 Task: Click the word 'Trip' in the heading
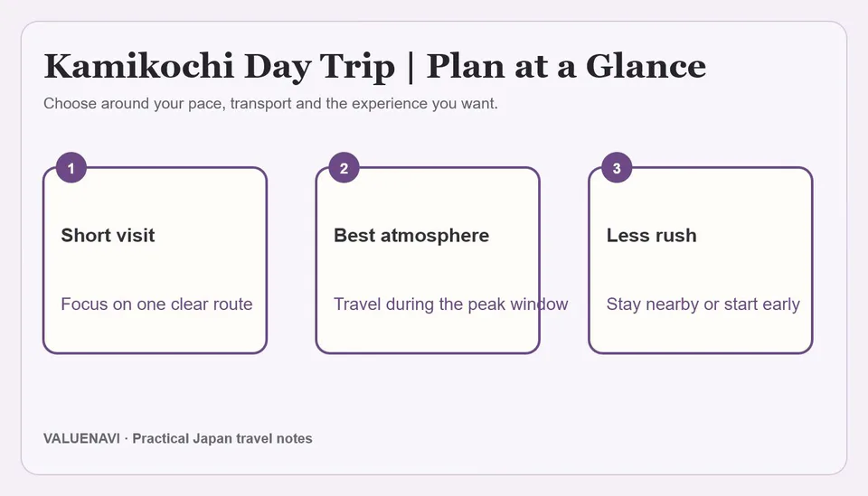(358, 68)
